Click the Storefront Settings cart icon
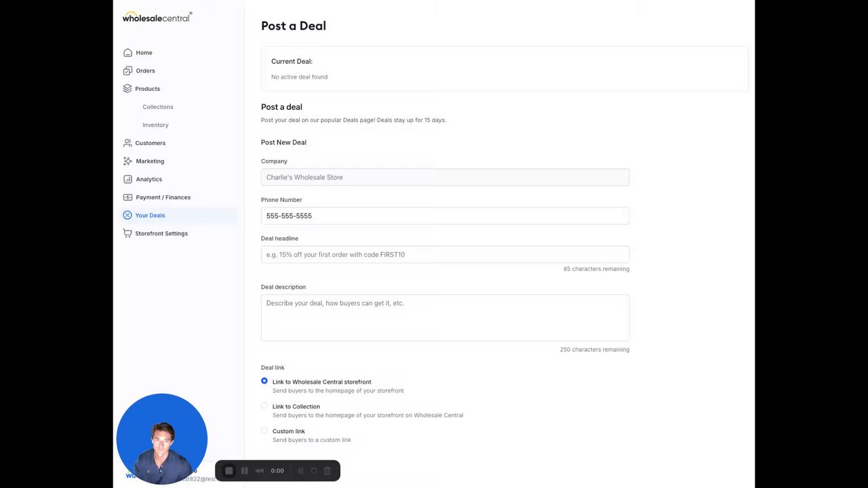The image size is (868, 488). (127, 233)
